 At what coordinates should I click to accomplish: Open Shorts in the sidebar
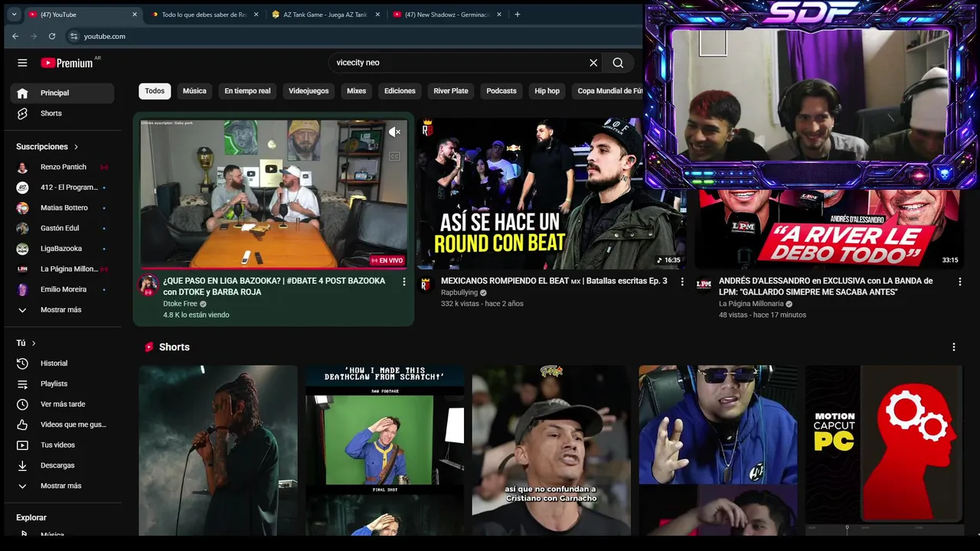pos(62,113)
